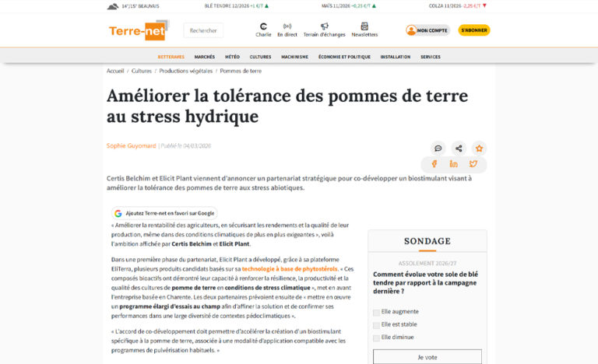This screenshot has height=364, width=598.
Task: Share the article on Twitter
Action: pyautogui.click(x=473, y=164)
